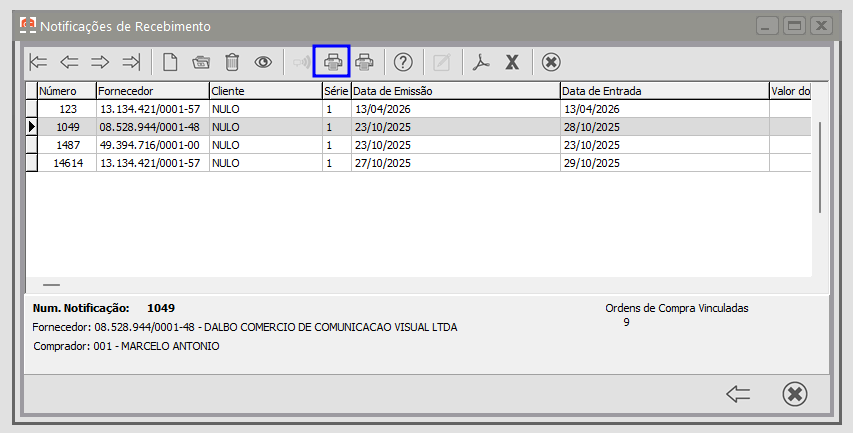Screen dimensions: 853x433
Task: Click the Excel export X icon
Action: pos(512,62)
